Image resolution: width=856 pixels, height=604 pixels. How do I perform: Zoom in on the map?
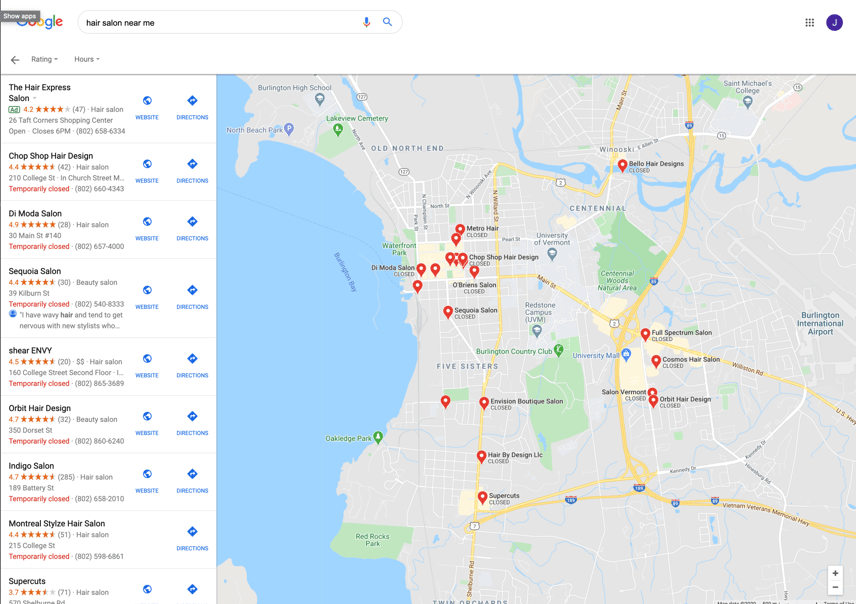pos(835,573)
